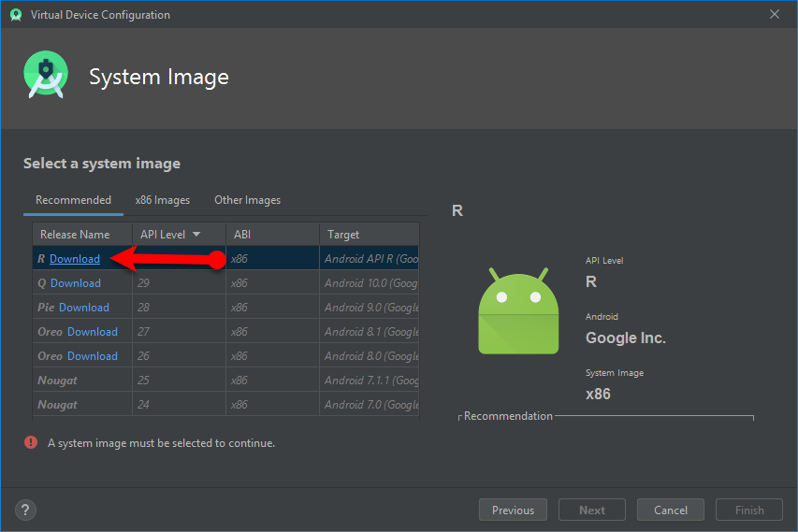Click the Android Studio logo in header

(x=46, y=77)
